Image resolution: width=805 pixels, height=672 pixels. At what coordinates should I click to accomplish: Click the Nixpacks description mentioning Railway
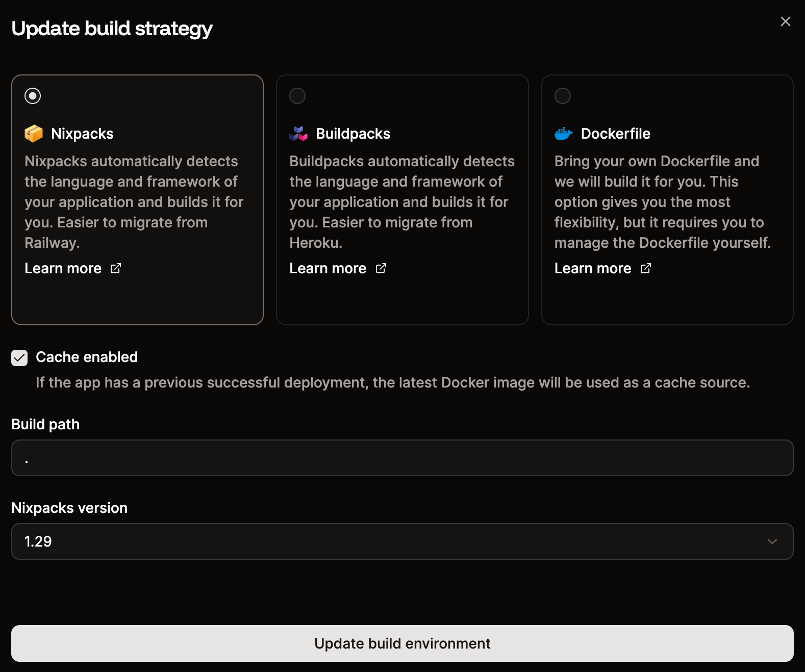tap(134, 202)
